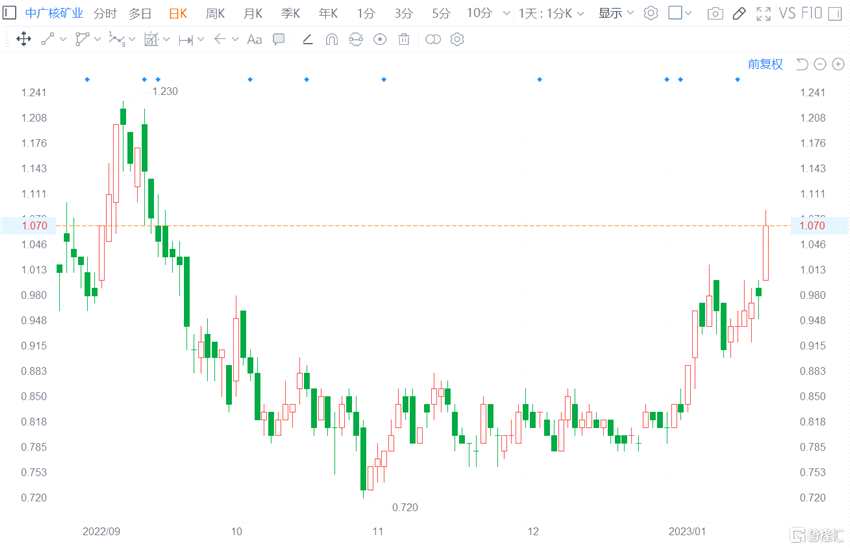Image resolution: width=850 pixels, height=548 pixels.
Task: Add a comment bubble annotation
Action: [279, 39]
